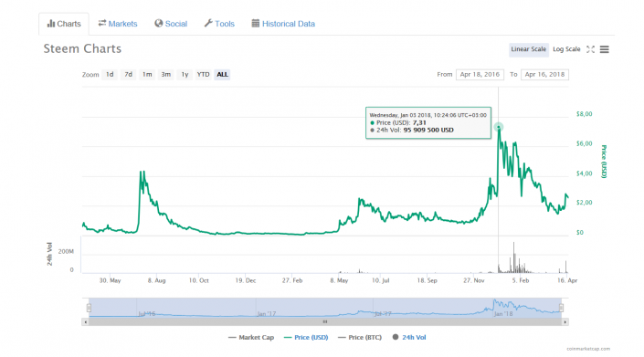
Task: Zoom chart to 7d range
Action: [129, 74]
